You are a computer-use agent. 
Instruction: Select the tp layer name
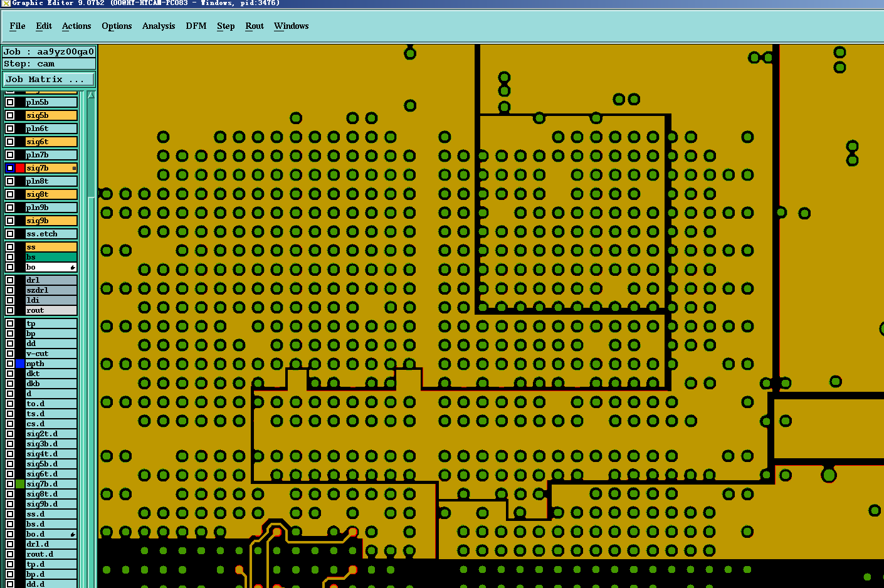coord(51,323)
